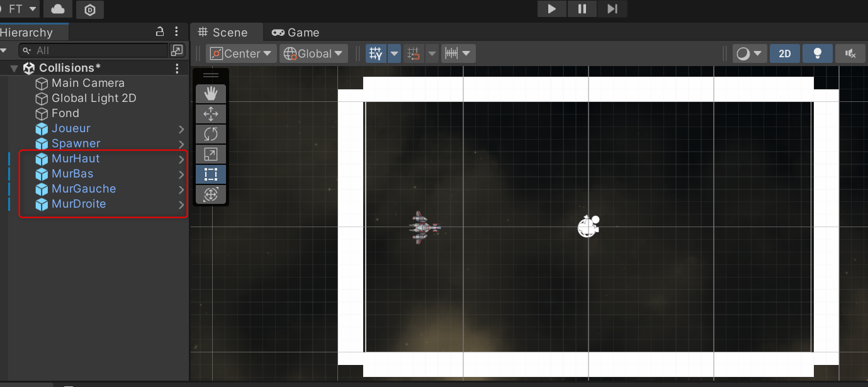Screen dimensions: 868x387
Task: Collapse the Collisions scene foldout
Action: (14, 68)
